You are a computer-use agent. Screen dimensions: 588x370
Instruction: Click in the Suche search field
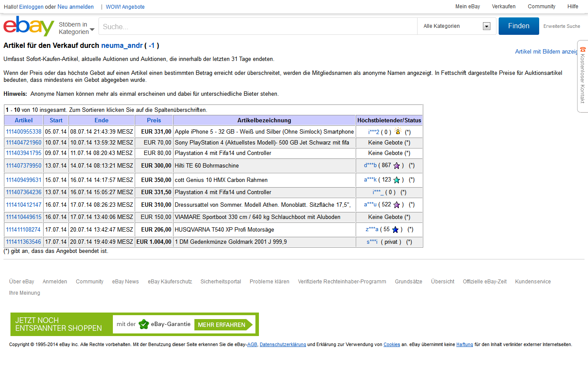click(x=258, y=27)
